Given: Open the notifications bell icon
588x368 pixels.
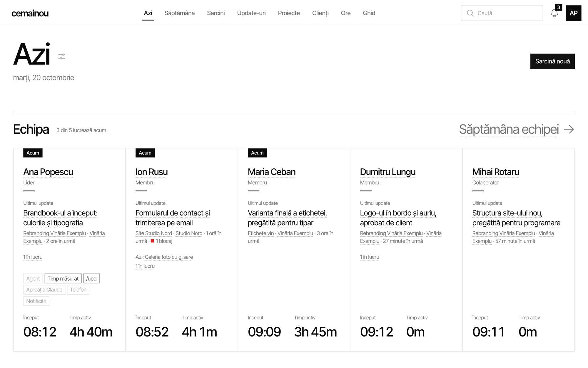Looking at the screenshot, I should click(x=554, y=13).
